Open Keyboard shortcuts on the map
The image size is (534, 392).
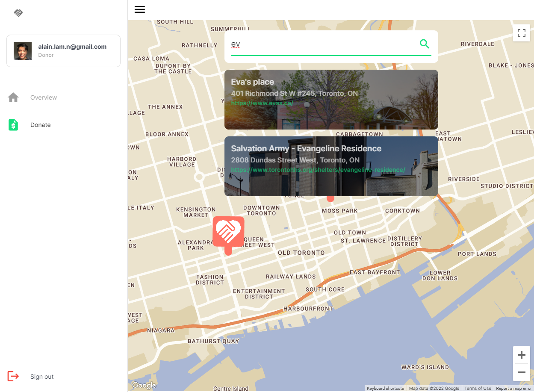click(x=385, y=389)
